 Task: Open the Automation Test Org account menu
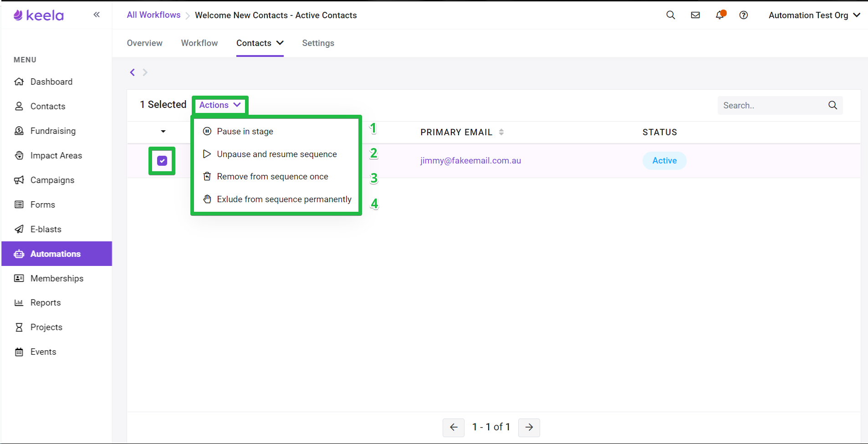(x=814, y=15)
